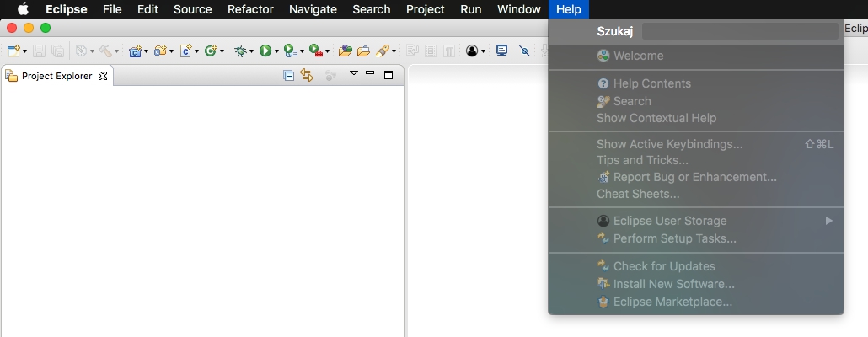Toggle the skip all breakpoints icon

(524, 51)
